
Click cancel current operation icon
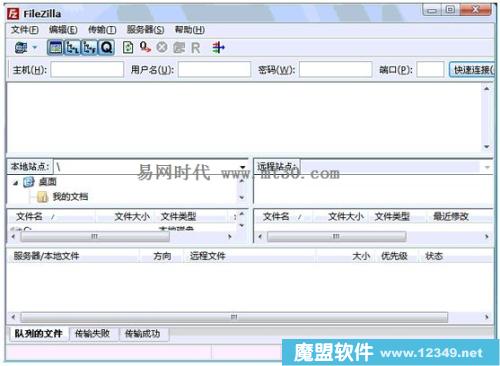point(162,47)
